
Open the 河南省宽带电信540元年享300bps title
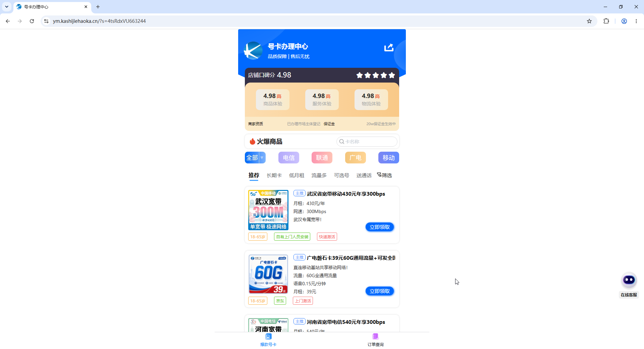pyautogui.click(x=346, y=322)
